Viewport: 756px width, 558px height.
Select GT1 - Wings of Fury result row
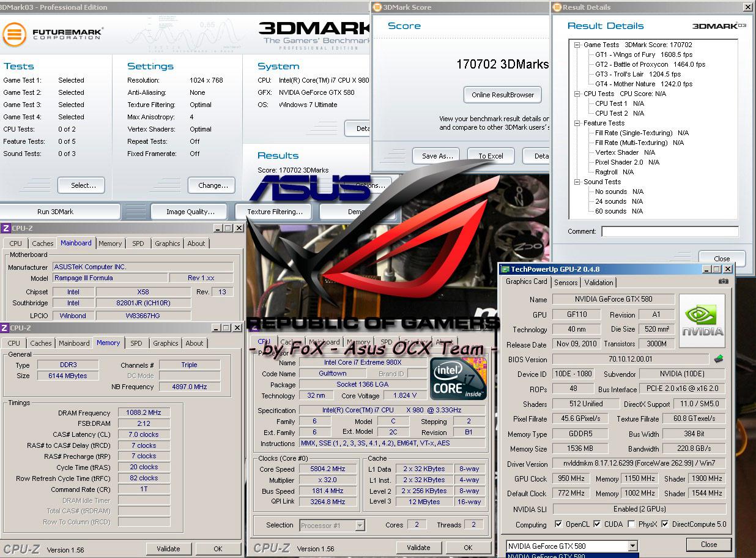pyautogui.click(x=644, y=54)
